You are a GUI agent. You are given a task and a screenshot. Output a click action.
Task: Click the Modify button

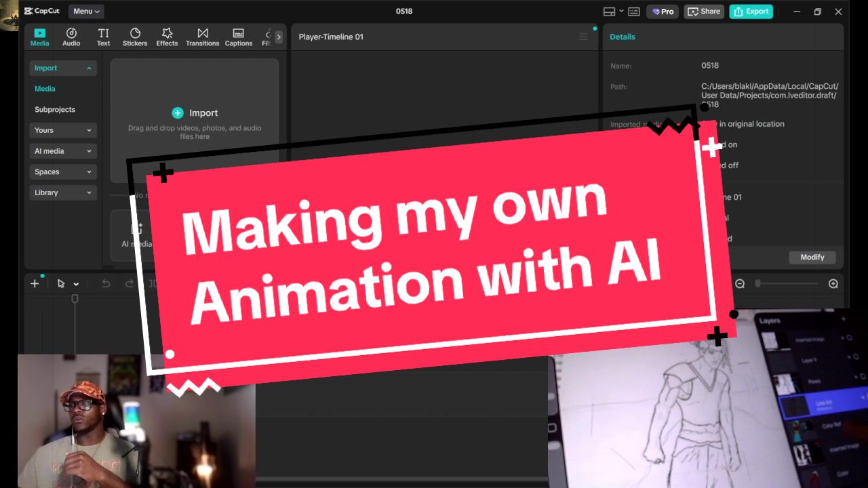pyautogui.click(x=812, y=258)
